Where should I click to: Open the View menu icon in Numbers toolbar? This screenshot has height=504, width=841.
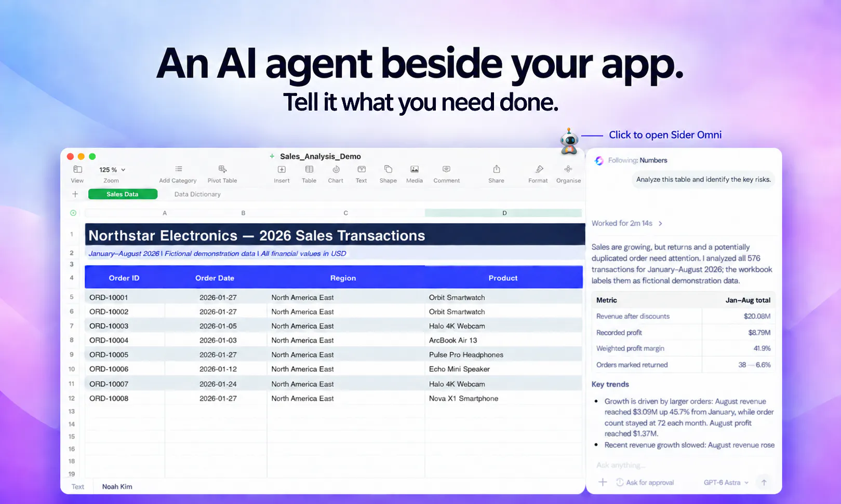77,169
